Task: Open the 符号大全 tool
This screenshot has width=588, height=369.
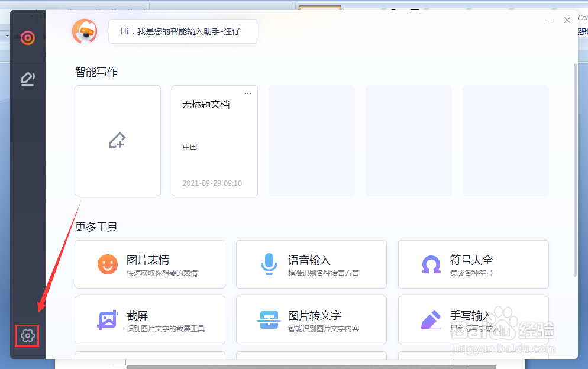Action: click(473, 264)
